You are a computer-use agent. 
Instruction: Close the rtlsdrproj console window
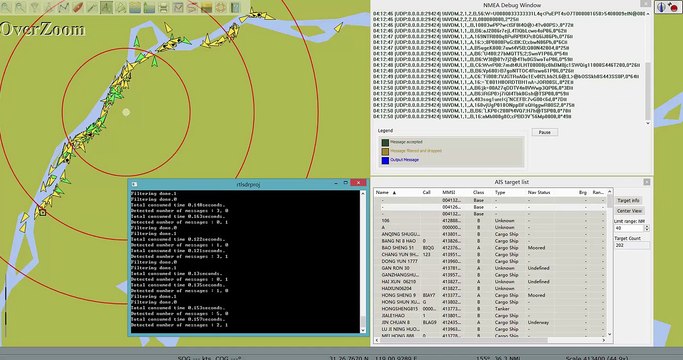[x=358, y=183]
